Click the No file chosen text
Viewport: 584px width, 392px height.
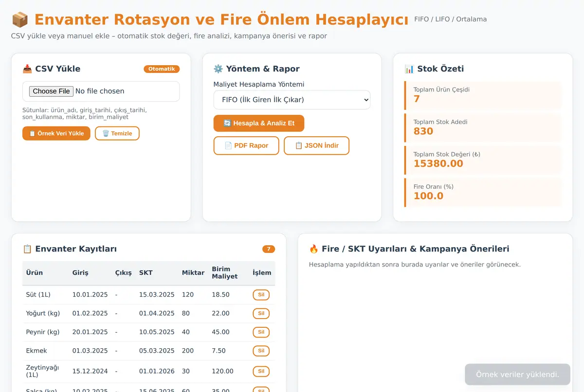[100, 91]
